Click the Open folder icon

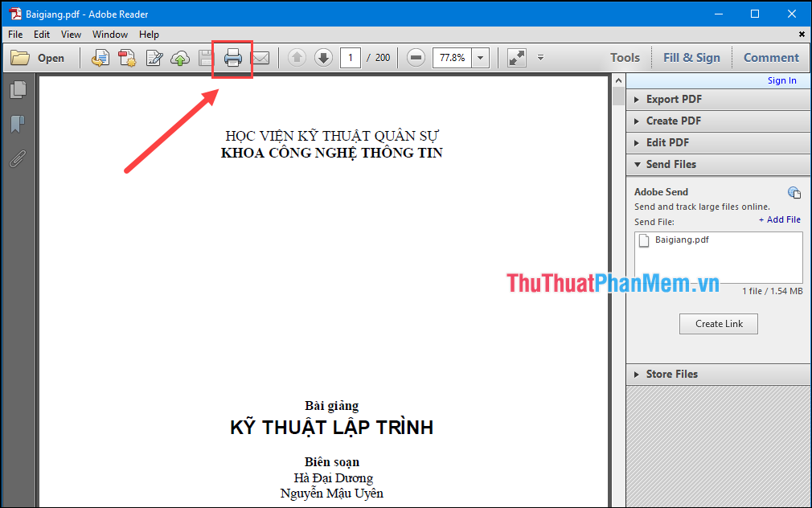click(19, 58)
